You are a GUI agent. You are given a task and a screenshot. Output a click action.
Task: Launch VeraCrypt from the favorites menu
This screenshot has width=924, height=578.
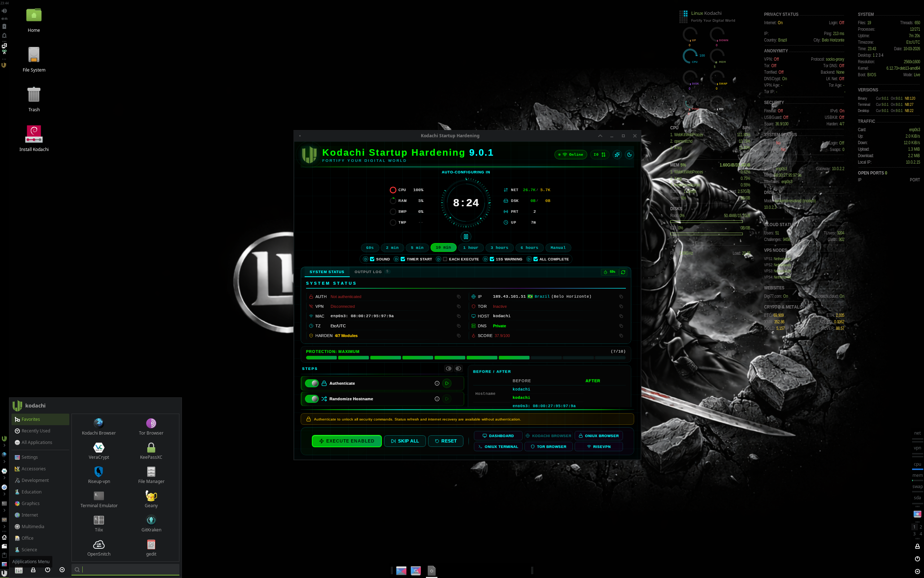click(x=99, y=451)
